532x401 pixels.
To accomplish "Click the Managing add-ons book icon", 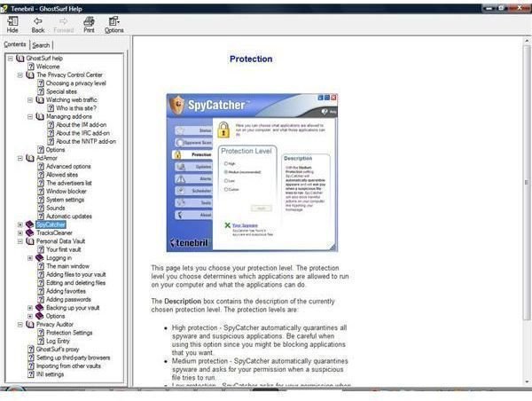I will point(40,116).
